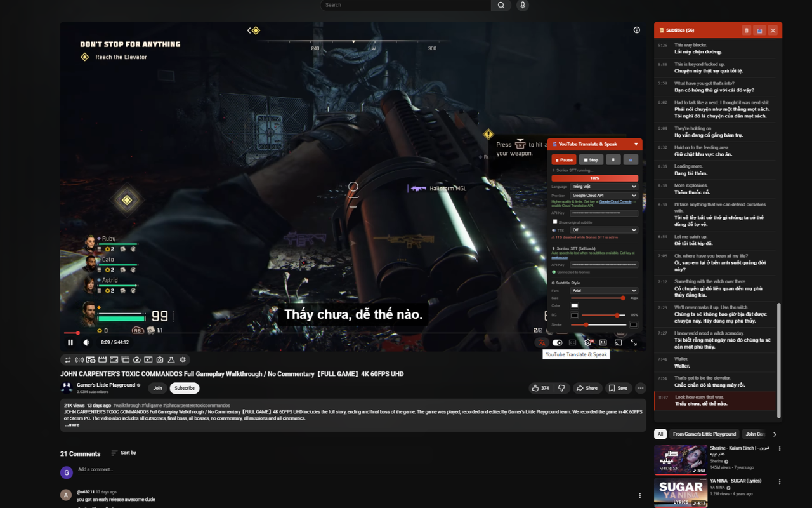This screenshot has height=508, width=812.
Task: Click Pause in the Translate & Speak panel
Action: click(x=564, y=160)
